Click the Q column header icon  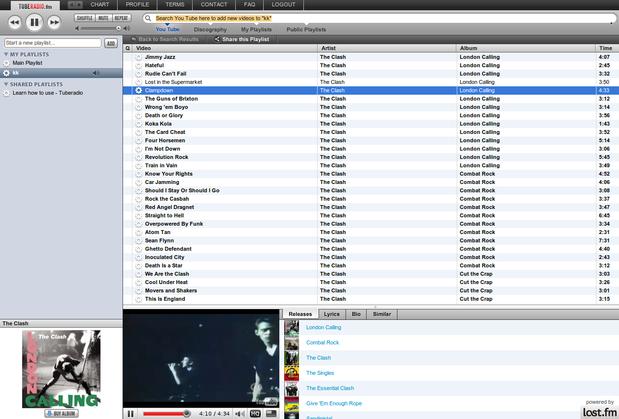coord(128,48)
